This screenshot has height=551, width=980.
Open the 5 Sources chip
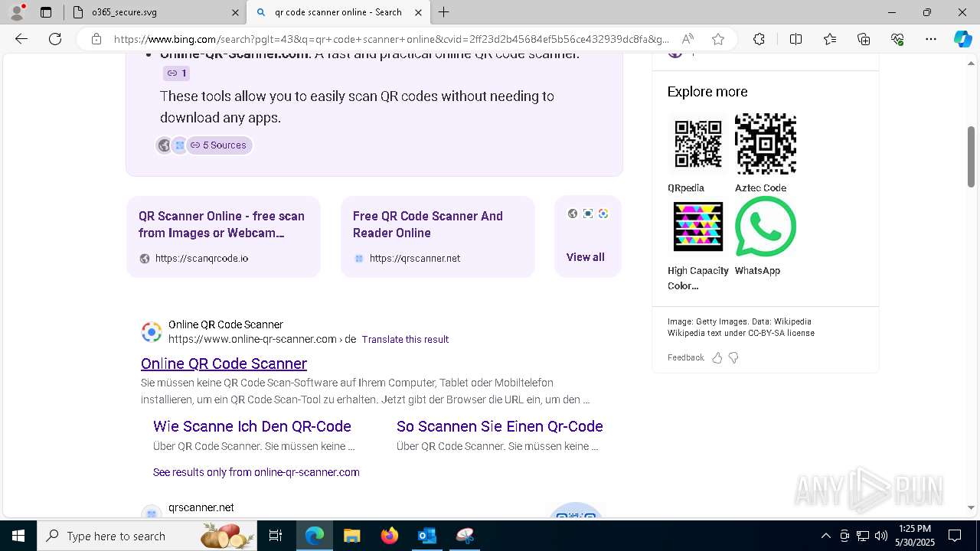coord(219,145)
